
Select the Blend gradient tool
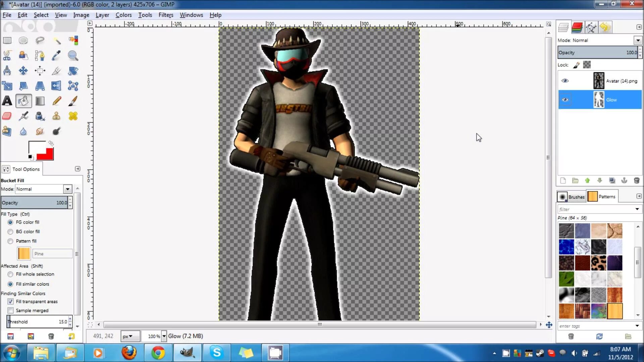(x=40, y=101)
